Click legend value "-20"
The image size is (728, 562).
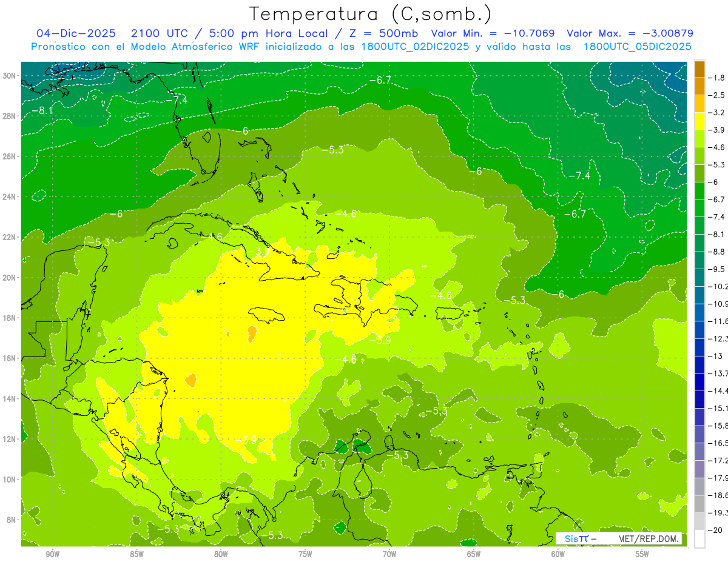[716, 530]
